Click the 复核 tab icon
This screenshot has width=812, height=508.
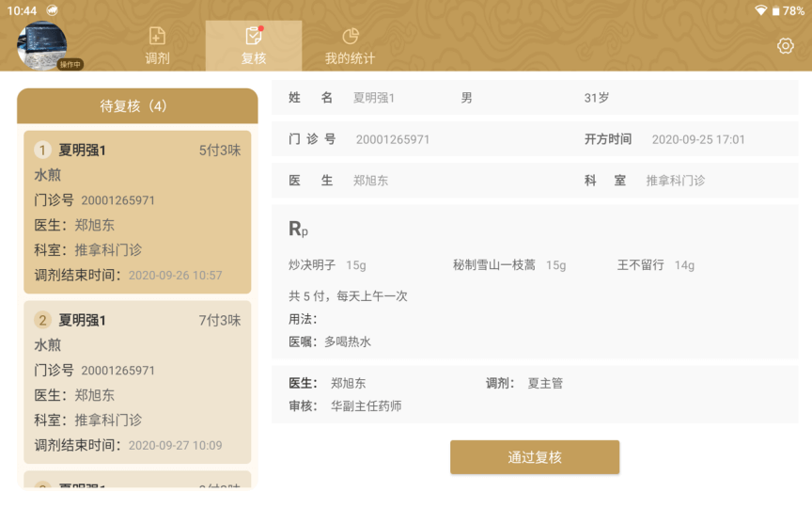tap(253, 36)
